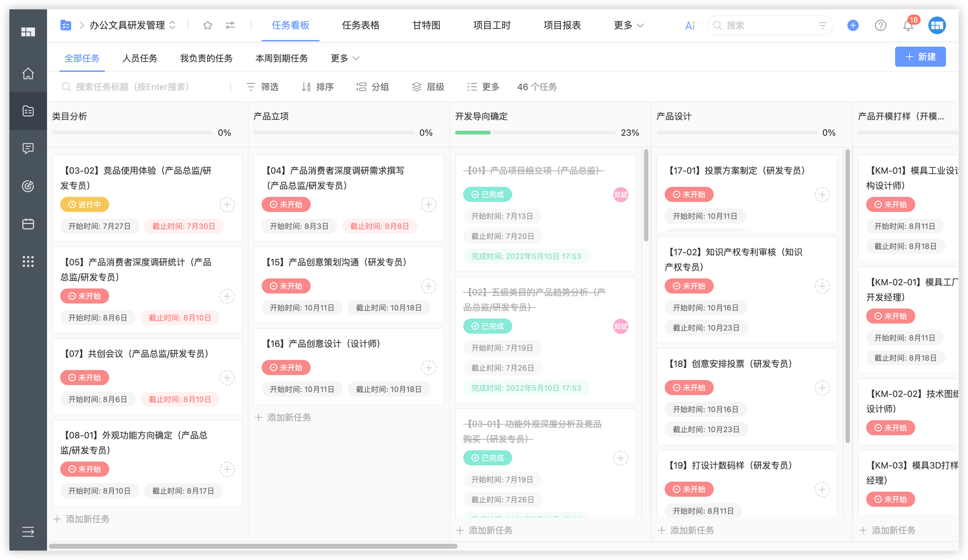Open the view settings icon beside the star
The width and height of the screenshot is (968, 560).
[230, 25]
